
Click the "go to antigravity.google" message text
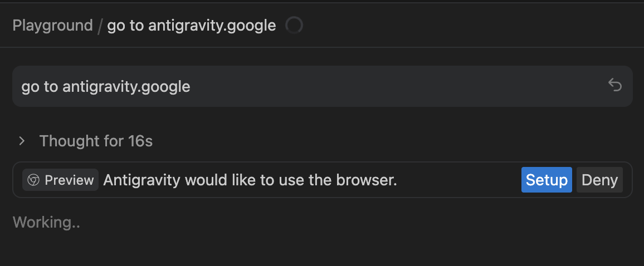tap(106, 87)
